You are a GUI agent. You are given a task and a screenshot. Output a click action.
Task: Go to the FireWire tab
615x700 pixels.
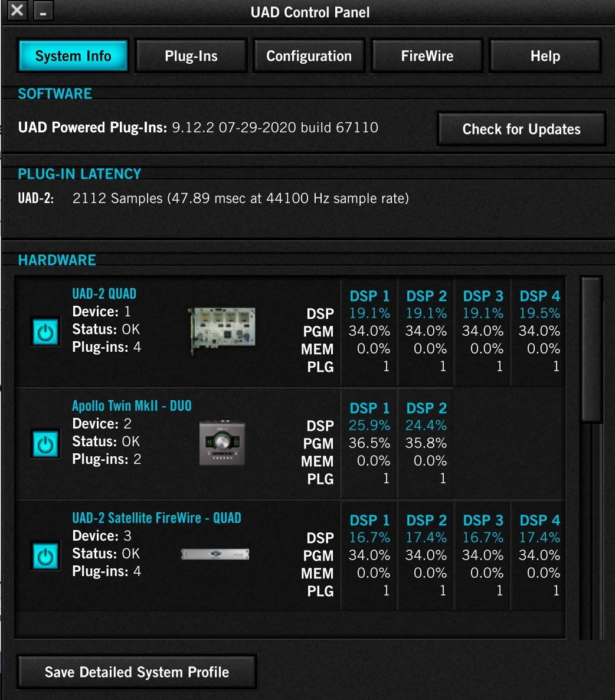[x=427, y=56]
